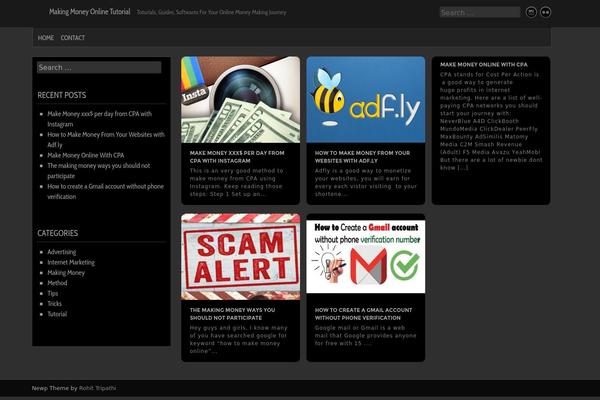Open the Instagram camera and cash thumbnail
Screen dimensions: 600x400
(x=241, y=100)
